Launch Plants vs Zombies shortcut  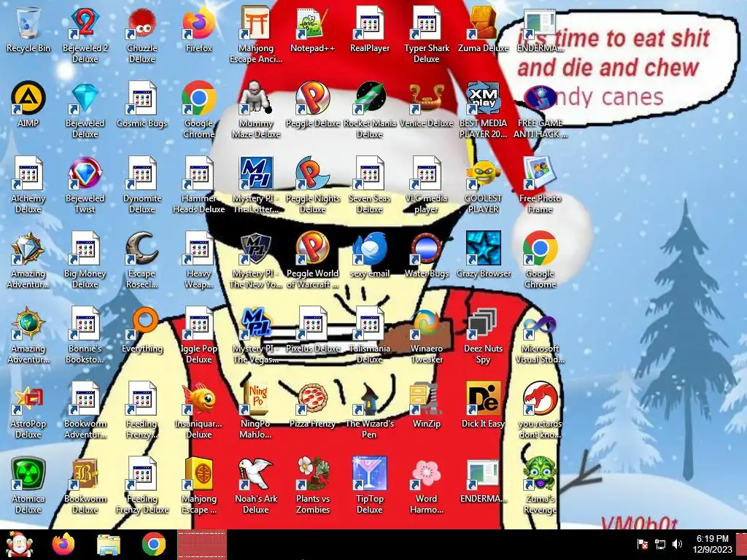tap(312, 485)
